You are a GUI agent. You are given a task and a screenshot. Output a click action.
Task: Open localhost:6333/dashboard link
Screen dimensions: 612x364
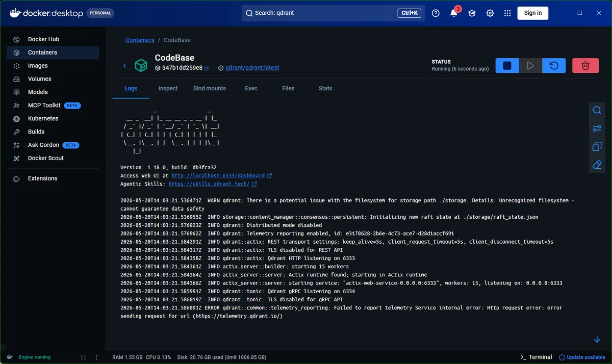[218, 175]
